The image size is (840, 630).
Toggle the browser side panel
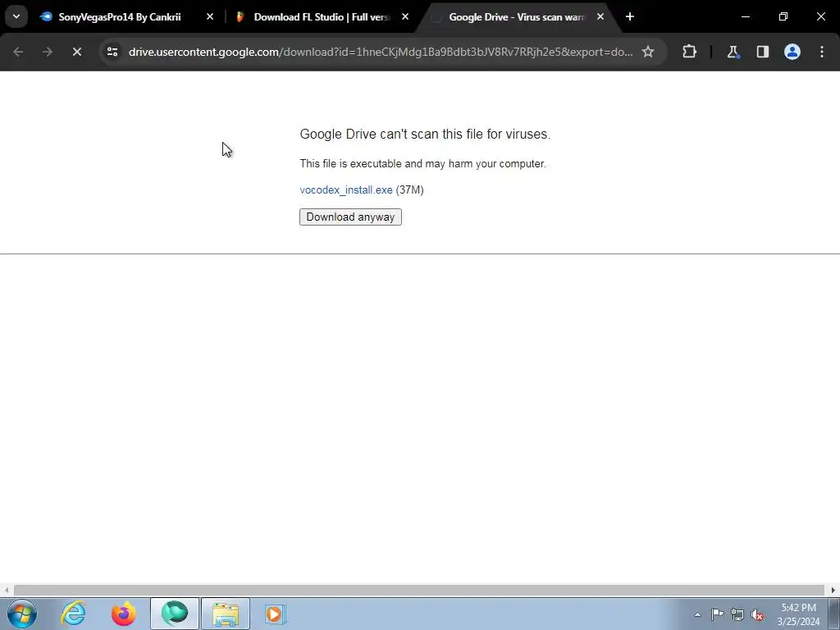pyautogui.click(x=762, y=52)
